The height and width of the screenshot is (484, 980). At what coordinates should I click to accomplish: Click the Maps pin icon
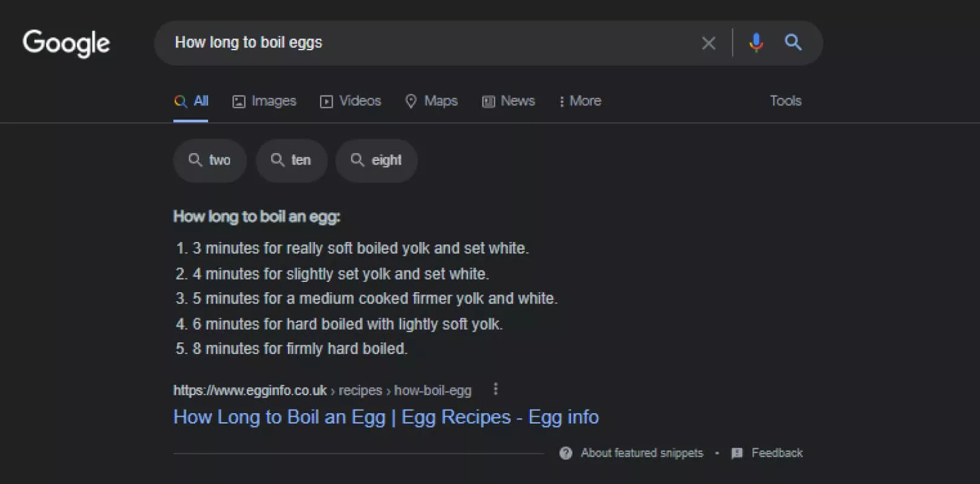(411, 101)
